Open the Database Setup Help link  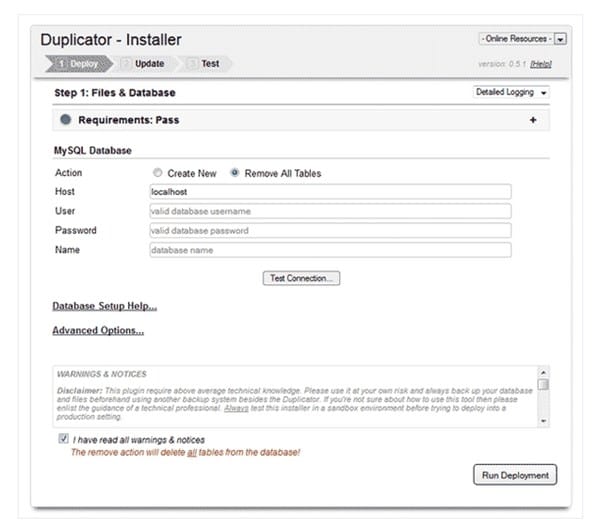pos(104,306)
